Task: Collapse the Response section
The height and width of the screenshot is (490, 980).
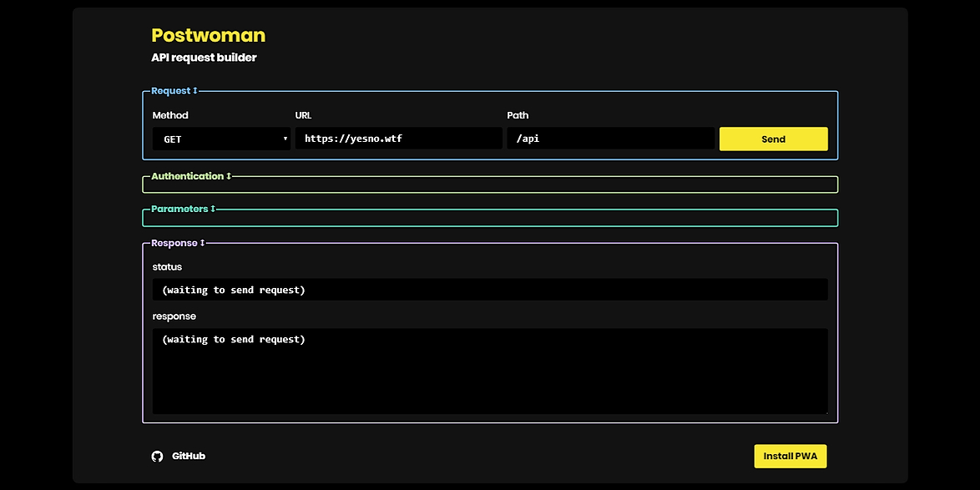Action: (178, 243)
